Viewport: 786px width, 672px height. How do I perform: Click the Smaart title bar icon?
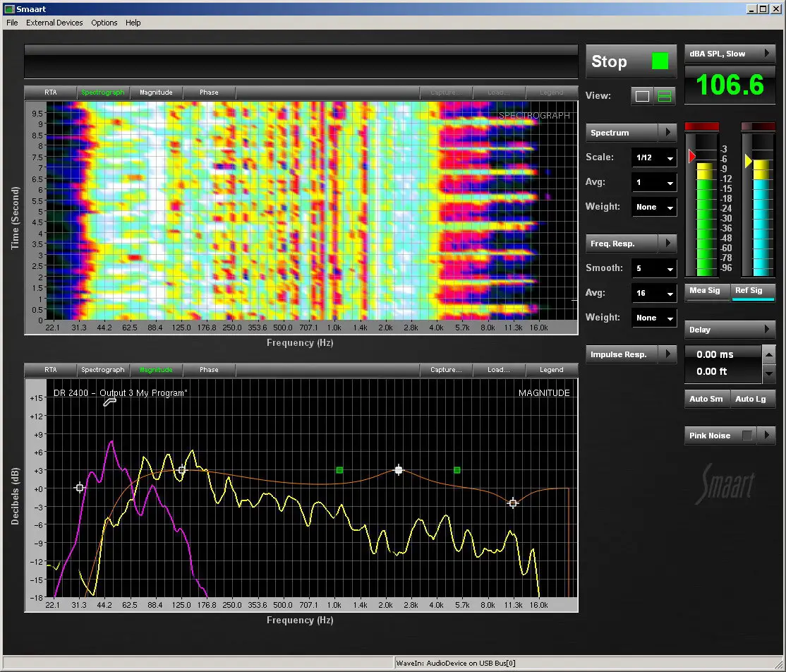pos(9,9)
